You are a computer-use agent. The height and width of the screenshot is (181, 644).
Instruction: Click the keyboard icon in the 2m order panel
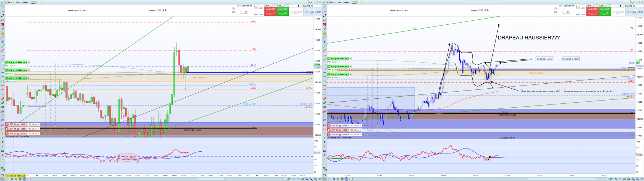click(x=555, y=12)
